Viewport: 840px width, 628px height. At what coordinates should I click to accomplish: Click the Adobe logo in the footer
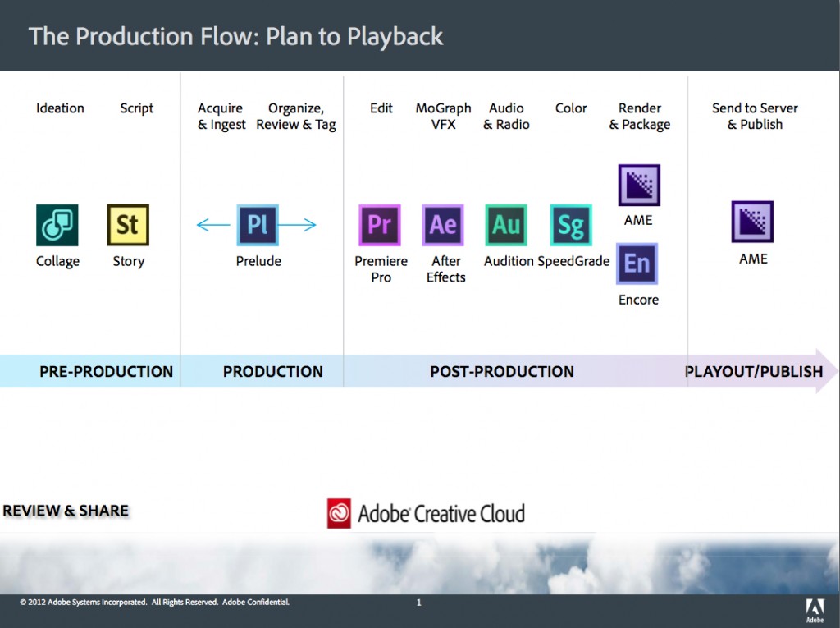pos(815,611)
